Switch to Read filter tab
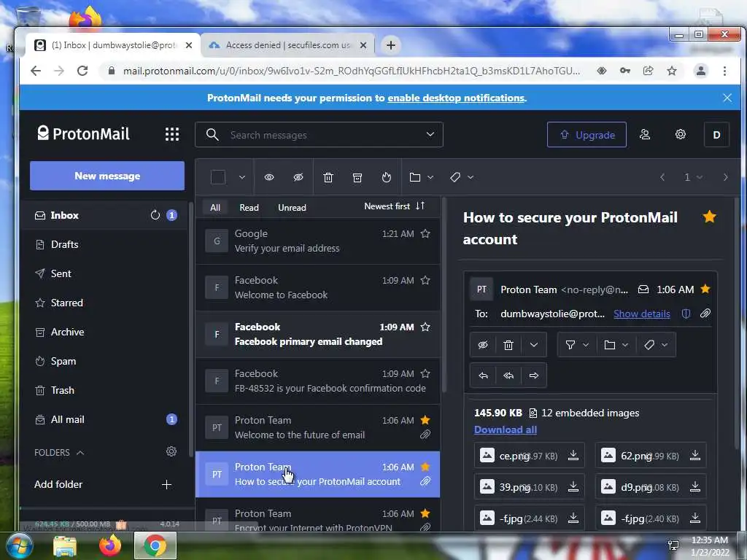Image resolution: width=747 pixels, height=560 pixels. 249,208
